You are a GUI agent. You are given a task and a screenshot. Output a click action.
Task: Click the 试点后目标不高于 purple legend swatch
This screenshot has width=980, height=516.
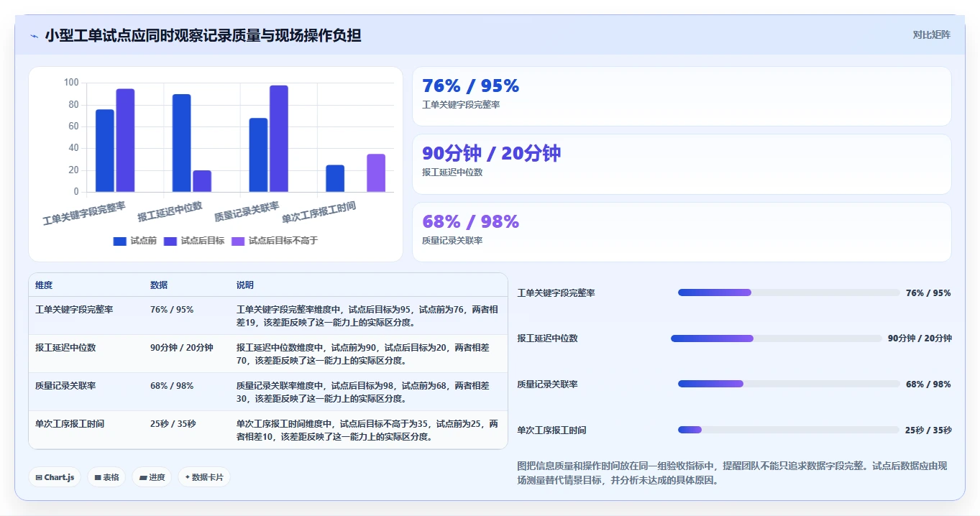[238, 241]
